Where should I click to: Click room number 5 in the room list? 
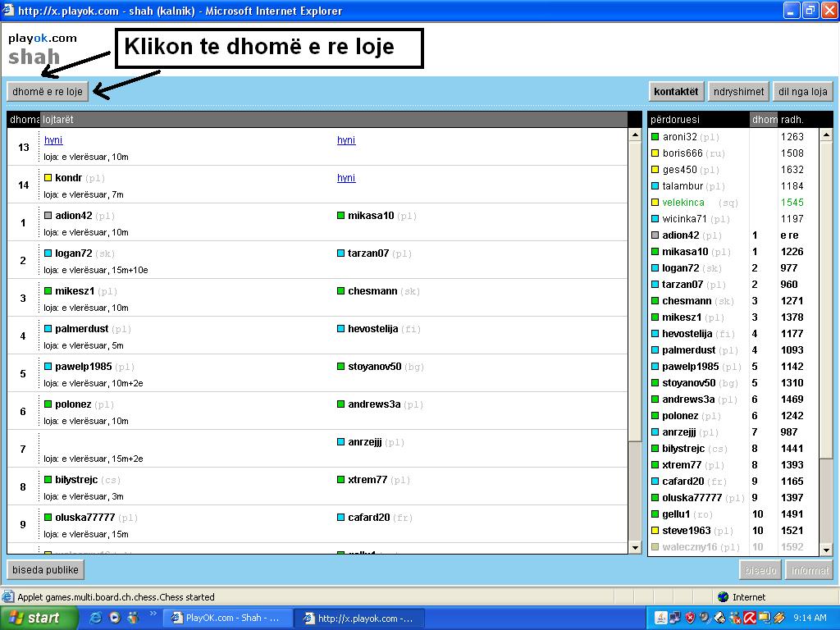point(23,373)
